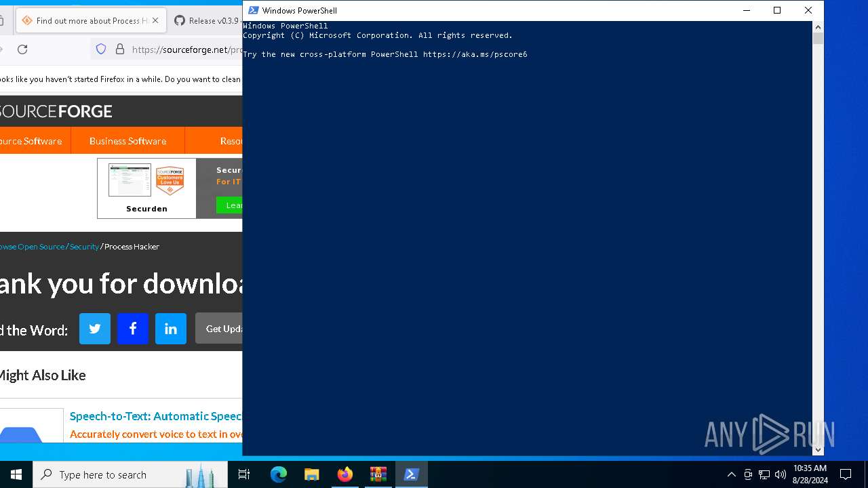Screen dimensions: 868x488
Task: Launch Microsoft Edge from taskbar
Action: point(279,474)
